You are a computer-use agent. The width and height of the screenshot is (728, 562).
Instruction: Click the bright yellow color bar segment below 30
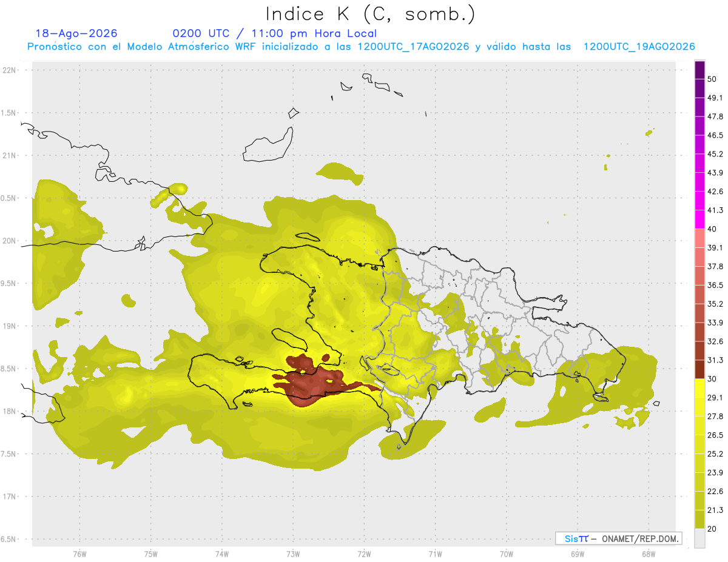(700, 388)
